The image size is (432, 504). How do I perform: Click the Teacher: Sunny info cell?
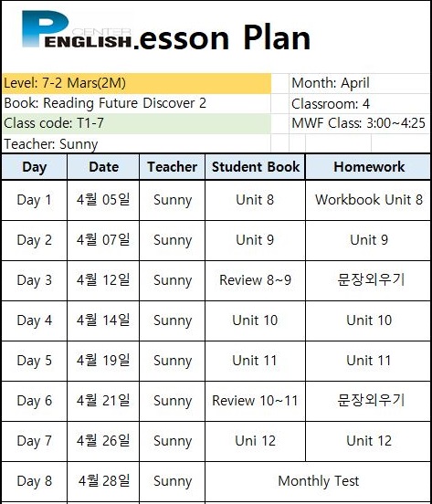pos(136,143)
